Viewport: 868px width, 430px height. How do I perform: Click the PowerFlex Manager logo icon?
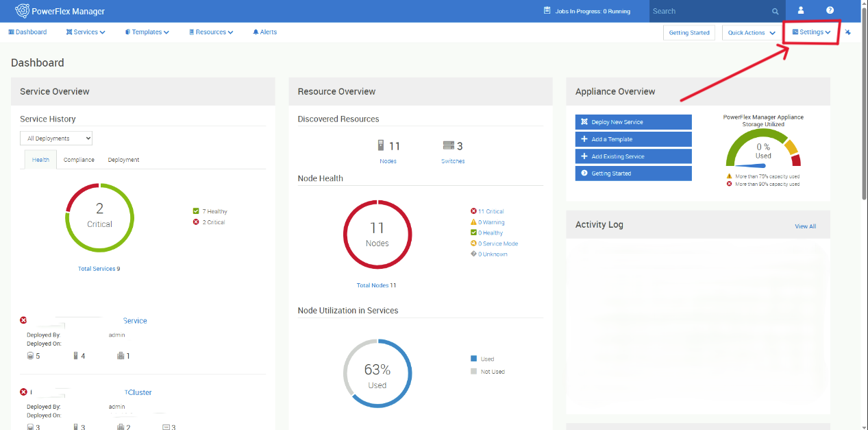pyautogui.click(x=22, y=11)
